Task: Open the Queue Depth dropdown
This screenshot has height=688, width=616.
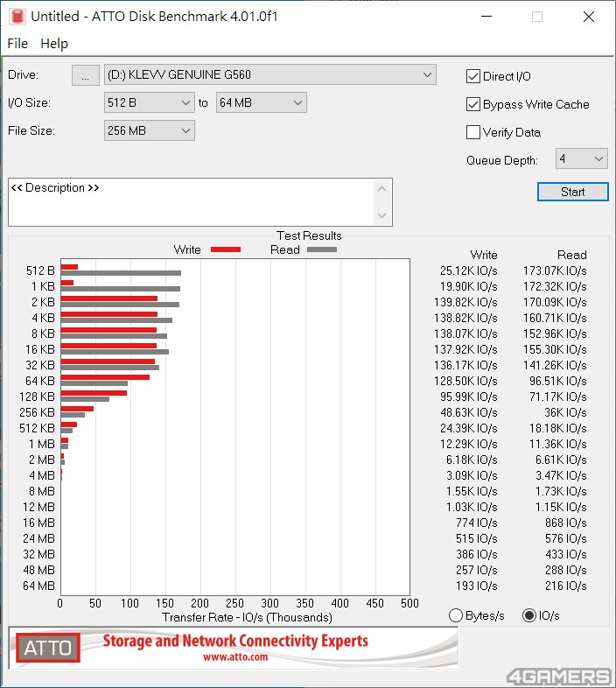Action: [x=581, y=158]
